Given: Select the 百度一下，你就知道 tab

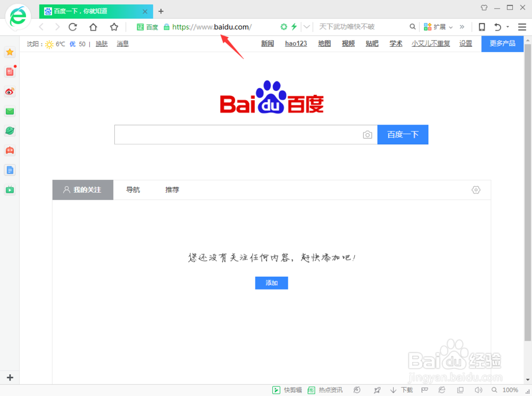Looking at the screenshot, I should click(96, 11).
